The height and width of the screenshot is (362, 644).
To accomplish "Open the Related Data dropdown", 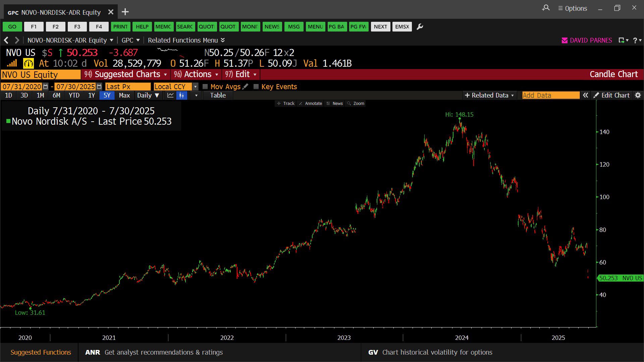I will [489, 96].
